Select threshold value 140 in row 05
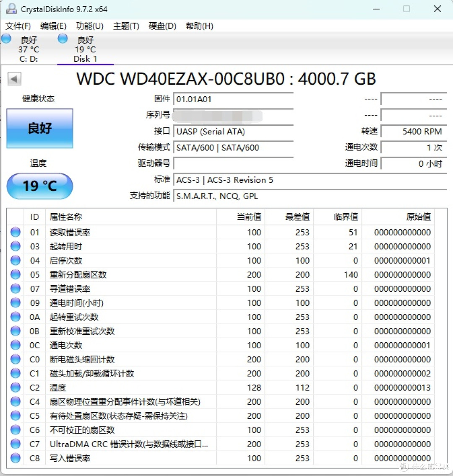The height and width of the screenshot is (476, 453). click(351, 275)
